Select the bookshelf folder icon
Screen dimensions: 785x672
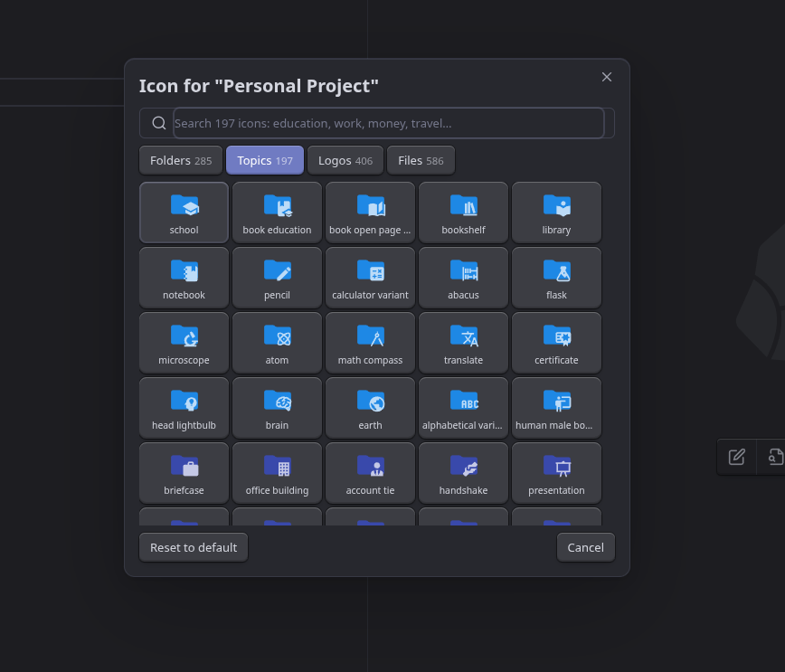click(x=463, y=213)
